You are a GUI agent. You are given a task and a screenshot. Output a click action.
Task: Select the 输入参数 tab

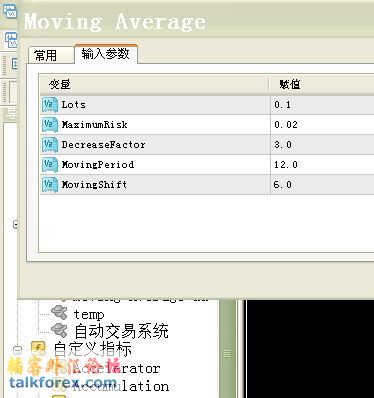106,54
